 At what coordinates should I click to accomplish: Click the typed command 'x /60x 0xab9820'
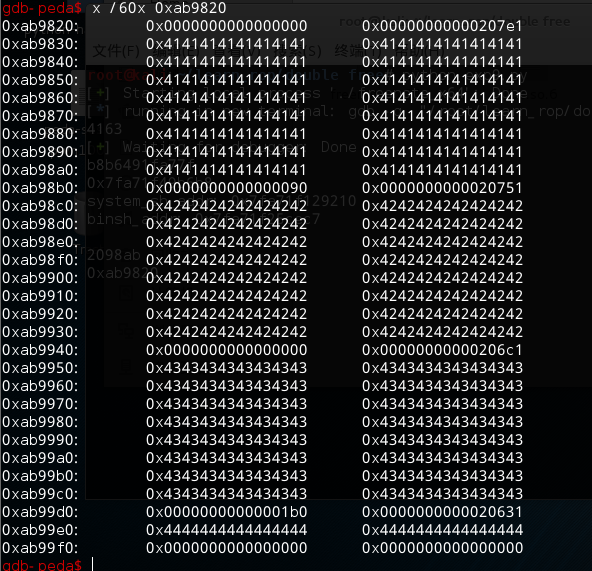159,8
